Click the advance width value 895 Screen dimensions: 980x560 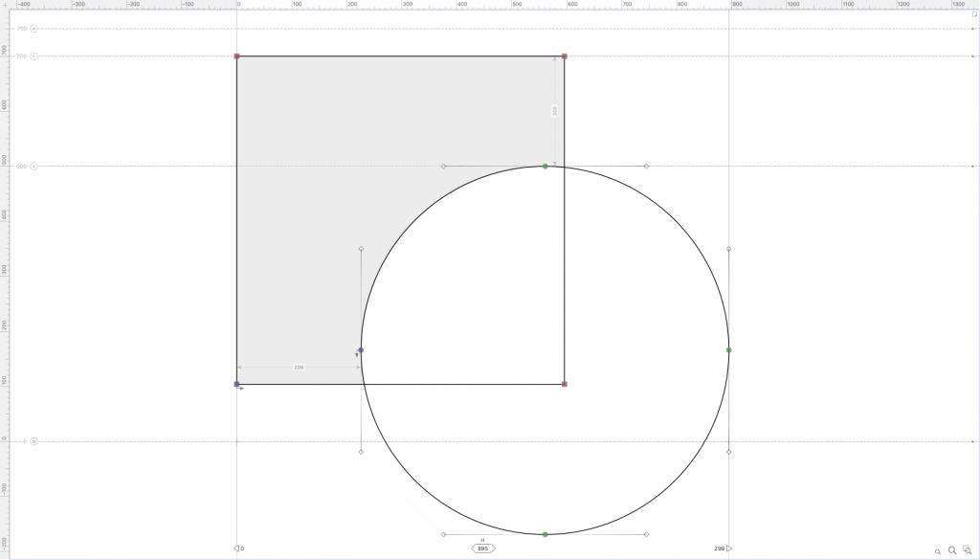482,549
